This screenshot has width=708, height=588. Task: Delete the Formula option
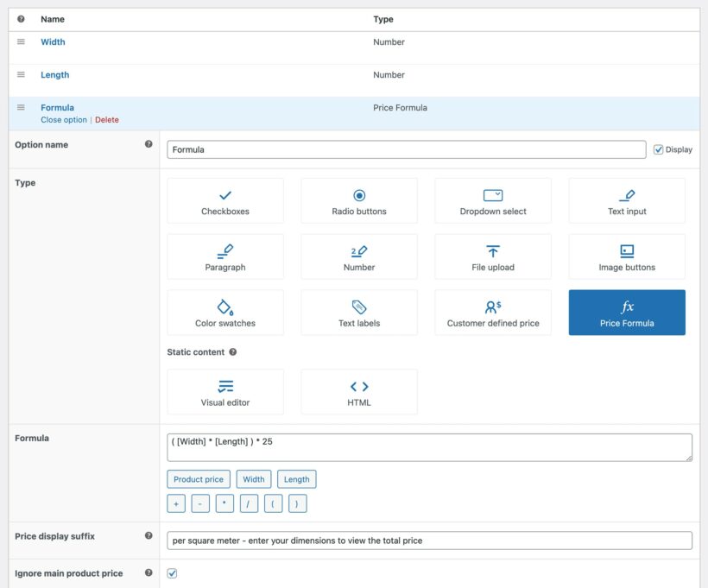(x=107, y=119)
